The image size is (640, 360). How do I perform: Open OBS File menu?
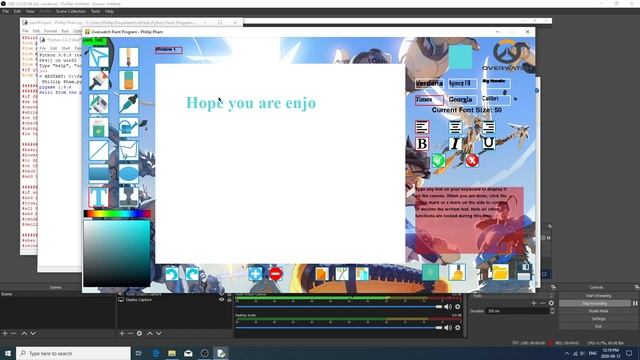[x=5, y=11]
